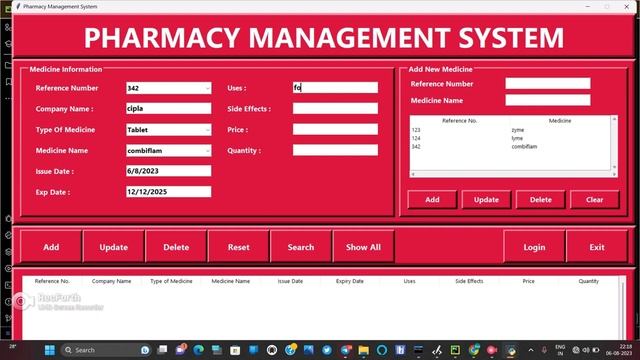Click the Python app taskbar icon
Screen dimensions: 640x360
click(511, 350)
